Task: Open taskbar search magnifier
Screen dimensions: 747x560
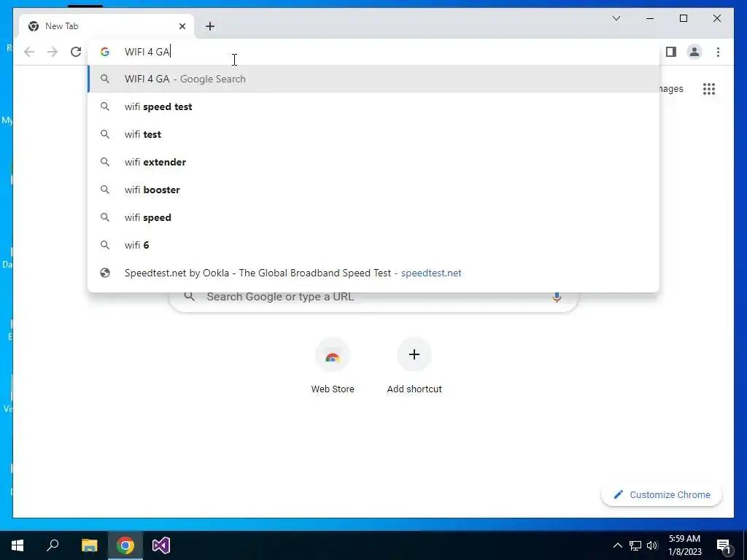Action: 53,545
